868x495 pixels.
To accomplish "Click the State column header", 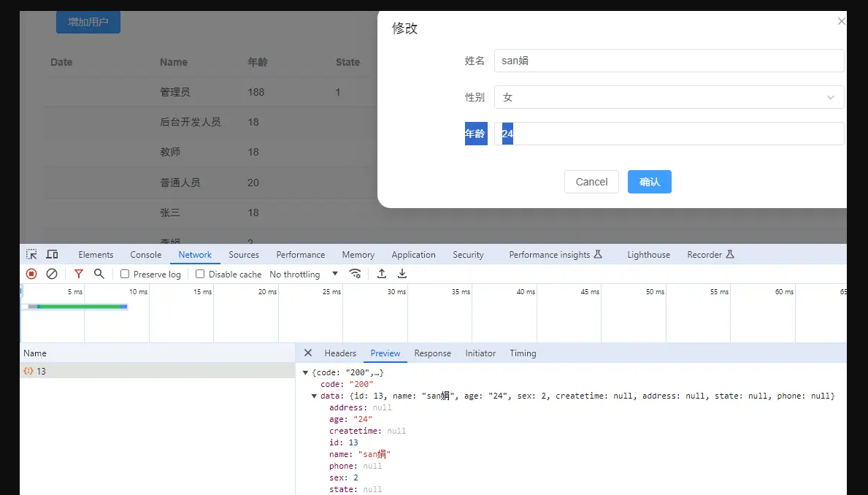I will [347, 62].
